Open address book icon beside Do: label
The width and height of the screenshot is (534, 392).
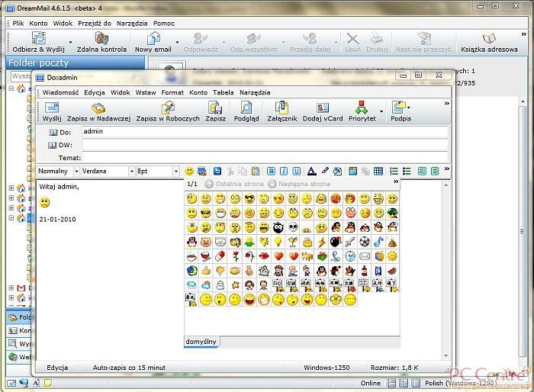pos(53,133)
